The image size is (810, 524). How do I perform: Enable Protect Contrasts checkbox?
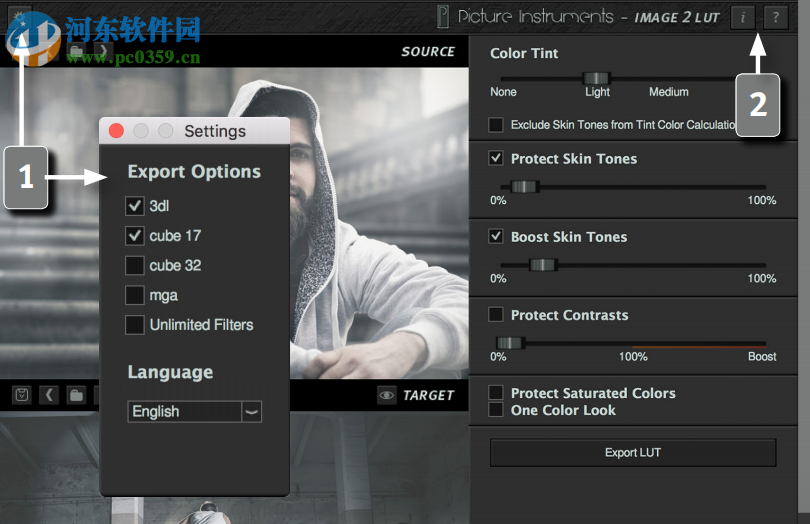[x=496, y=314]
